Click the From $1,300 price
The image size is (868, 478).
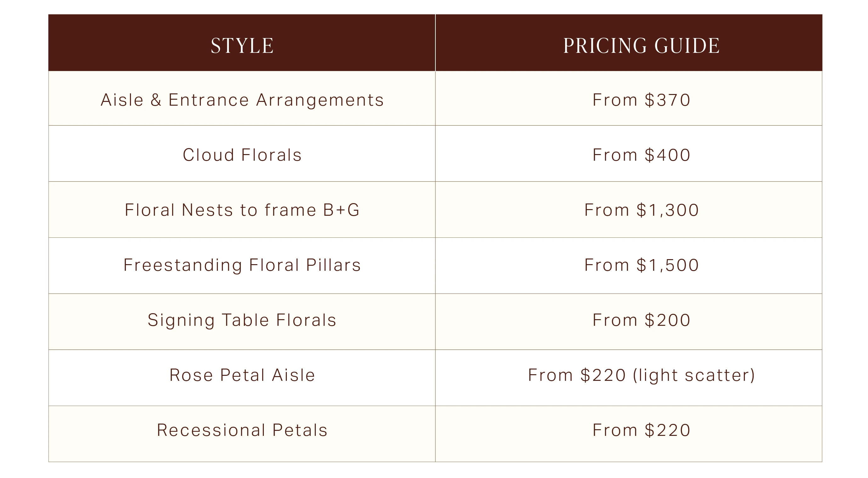[641, 210]
